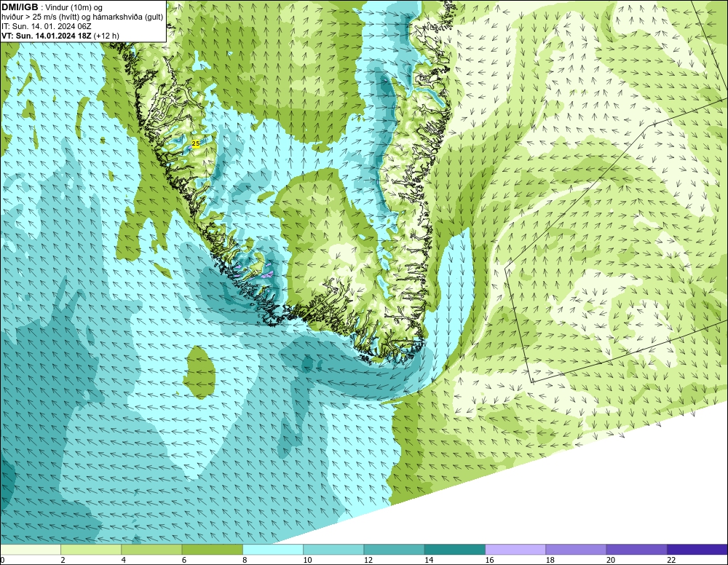The image size is (728, 565).
Task: Click the legend label '20'
Action: tap(611, 561)
